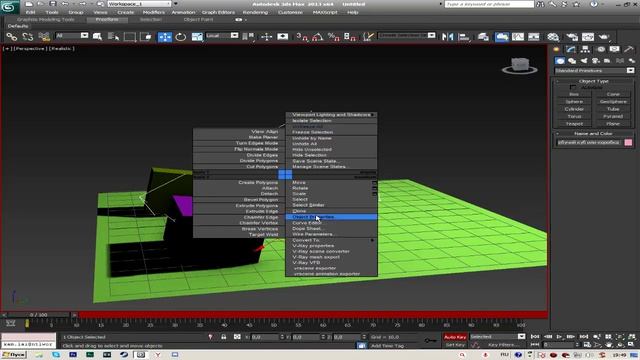Screen dimensions: 640x360
Task: Activate the Select and Move tool
Action: (x=164, y=37)
